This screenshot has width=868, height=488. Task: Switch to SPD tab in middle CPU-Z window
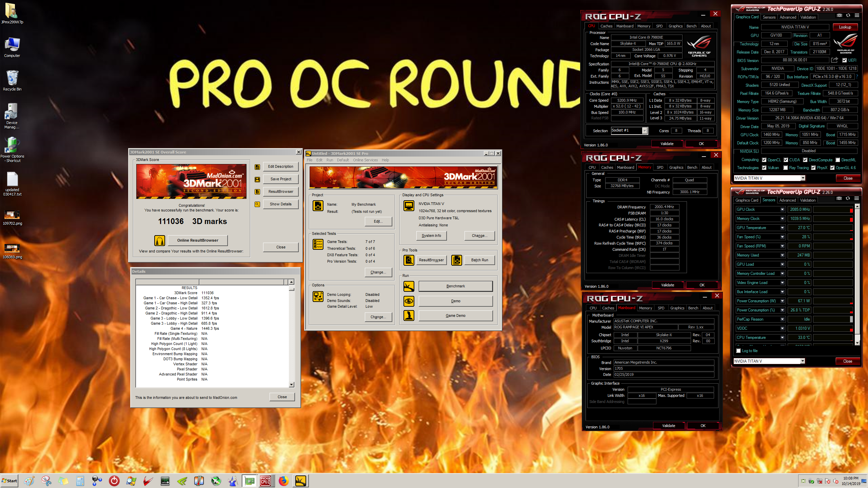coord(660,167)
